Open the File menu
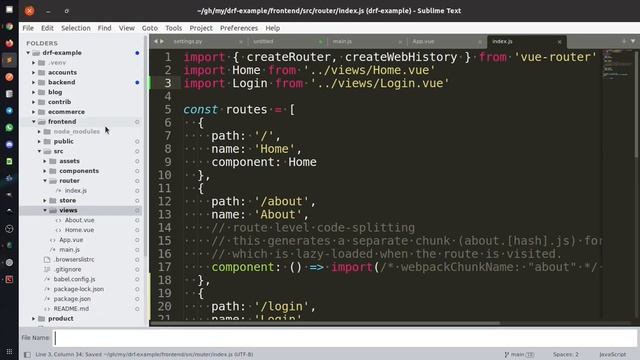Image resolution: width=640 pixels, height=360 pixels. pos(28,28)
